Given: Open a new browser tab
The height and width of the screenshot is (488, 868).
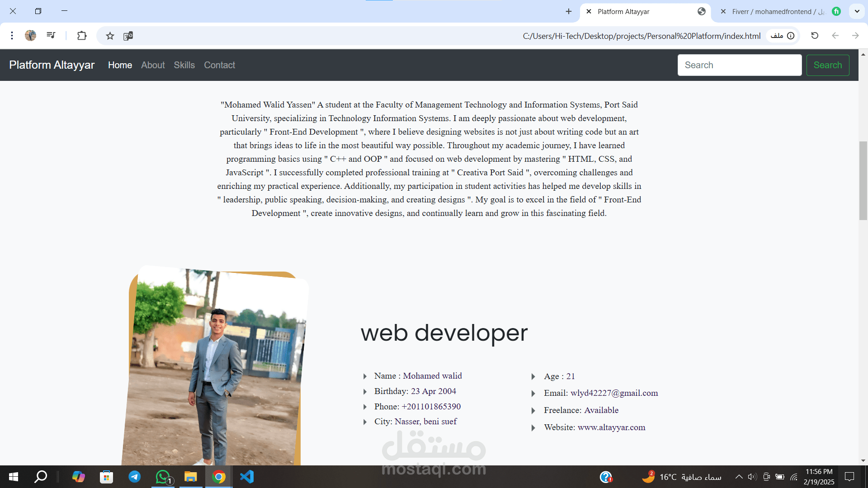Looking at the screenshot, I should point(569,11).
